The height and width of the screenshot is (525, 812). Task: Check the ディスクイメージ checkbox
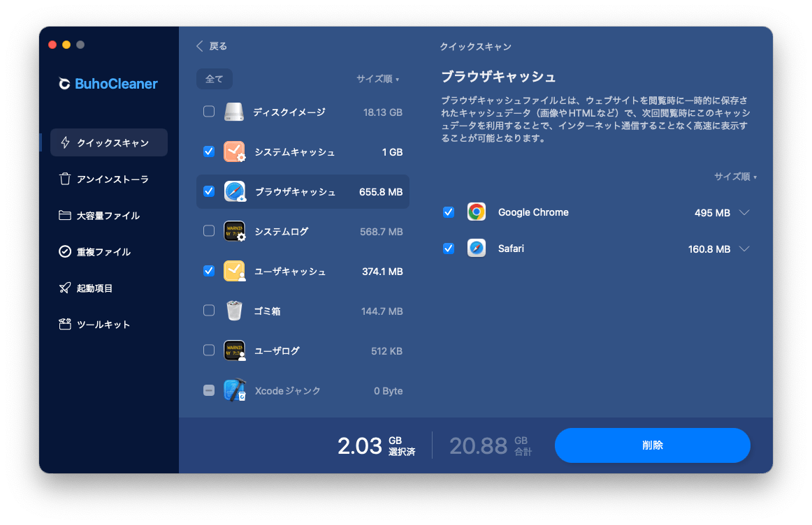coord(209,111)
